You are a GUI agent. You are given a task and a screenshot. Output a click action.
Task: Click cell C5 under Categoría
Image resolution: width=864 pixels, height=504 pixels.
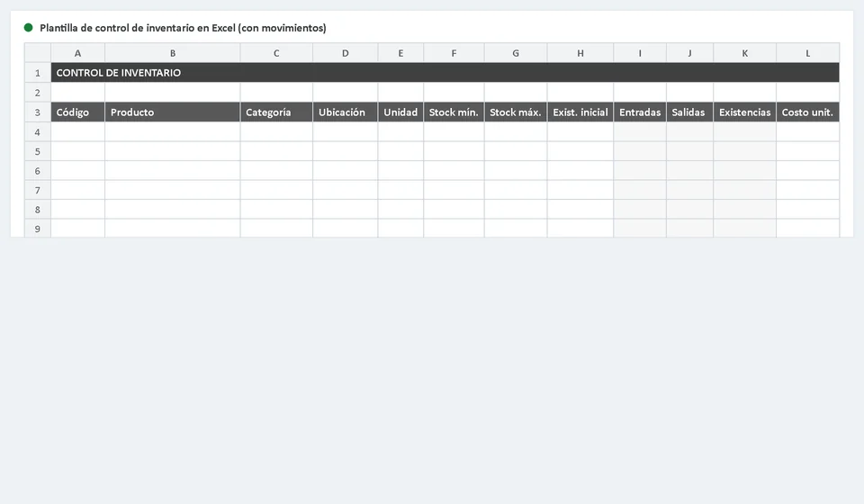pyautogui.click(x=276, y=151)
